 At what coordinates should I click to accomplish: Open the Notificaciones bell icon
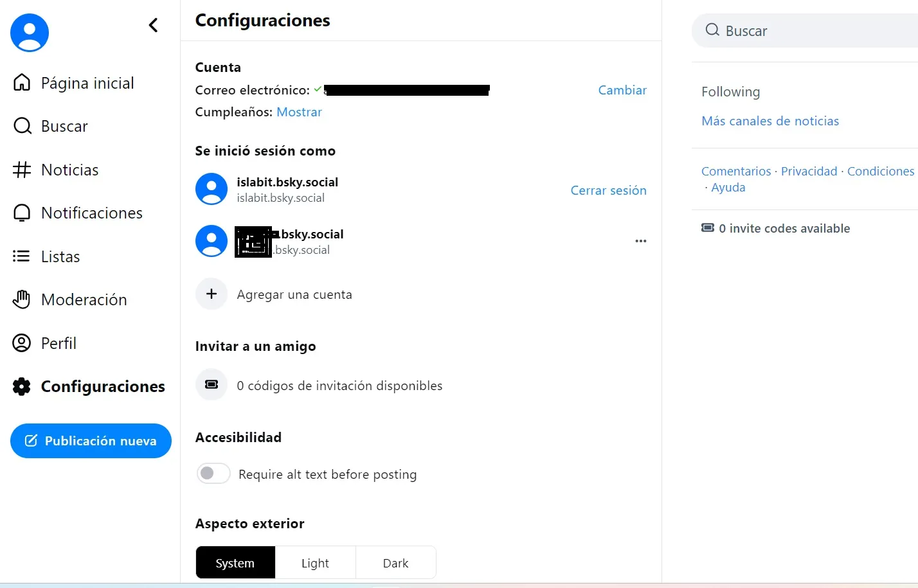click(22, 213)
